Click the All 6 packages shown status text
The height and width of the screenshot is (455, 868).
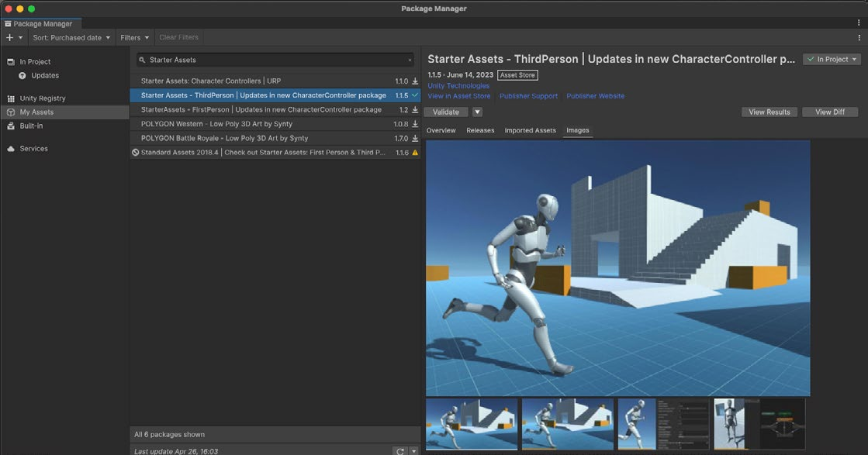(x=169, y=435)
